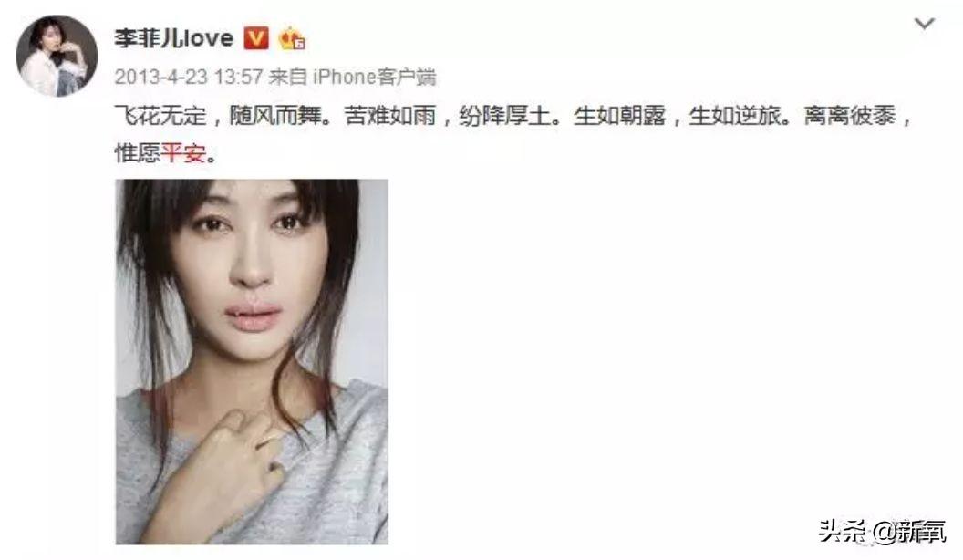This screenshot has width=963, height=560.
Task: Click the post text starting 飞花无定
Action: coord(513,134)
